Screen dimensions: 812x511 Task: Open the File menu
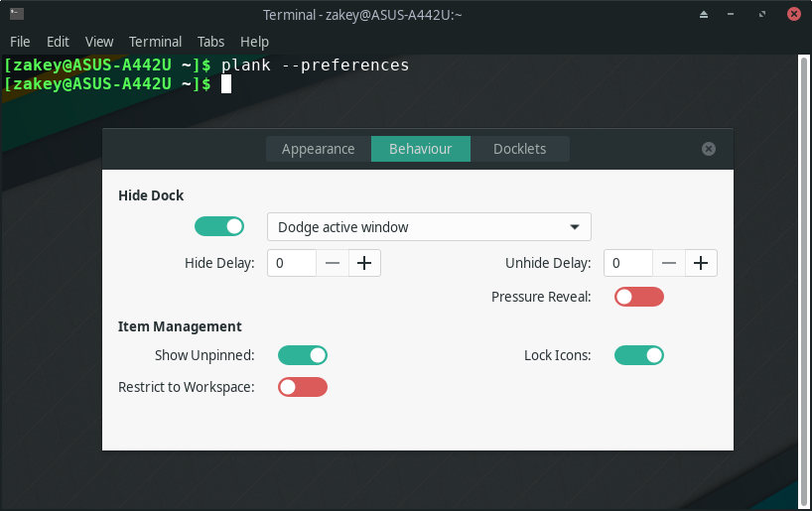pos(20,42)
